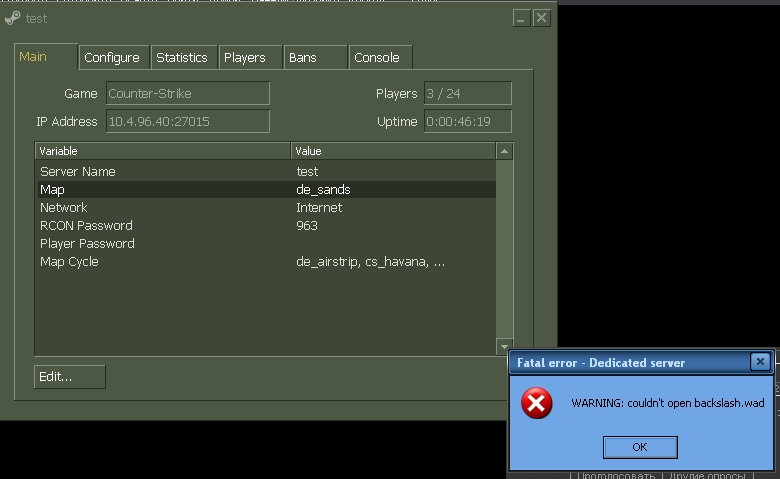Screen dimensions: 780x479
Task: Open the Bans tab
Action: pos(315,58)
